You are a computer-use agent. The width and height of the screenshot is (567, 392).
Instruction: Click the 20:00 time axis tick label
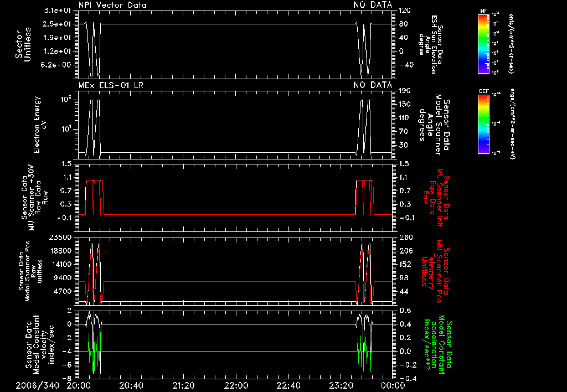tap(79, 385)
